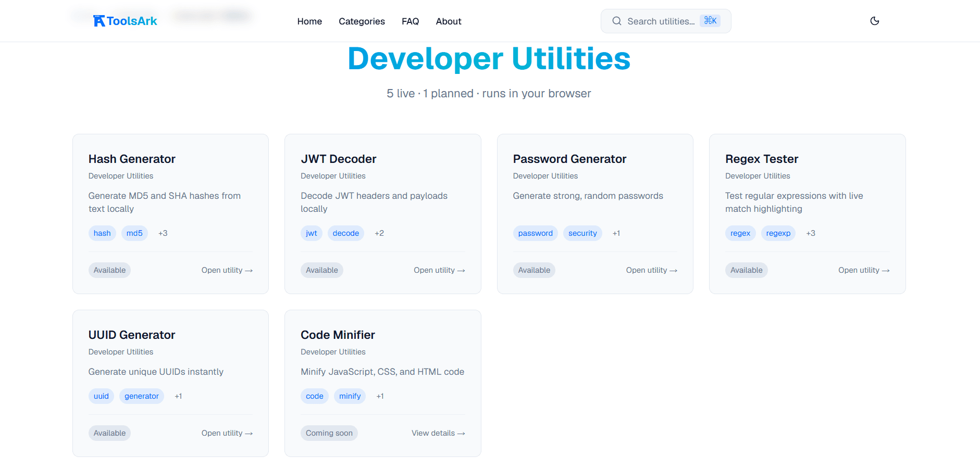
Task: Click Available badge on UUID Generator
Action: tap(109, 433)
